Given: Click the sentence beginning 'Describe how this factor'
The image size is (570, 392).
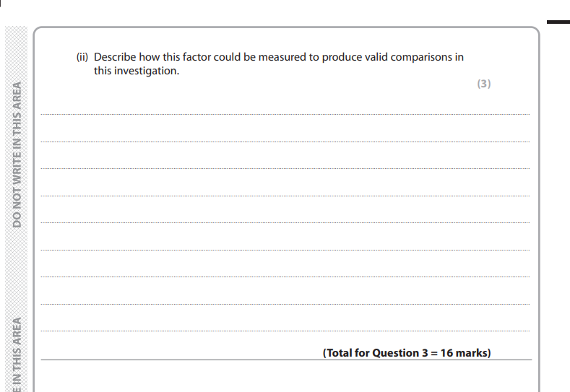Looking at the screenshot, I should (x=278, y=64).
